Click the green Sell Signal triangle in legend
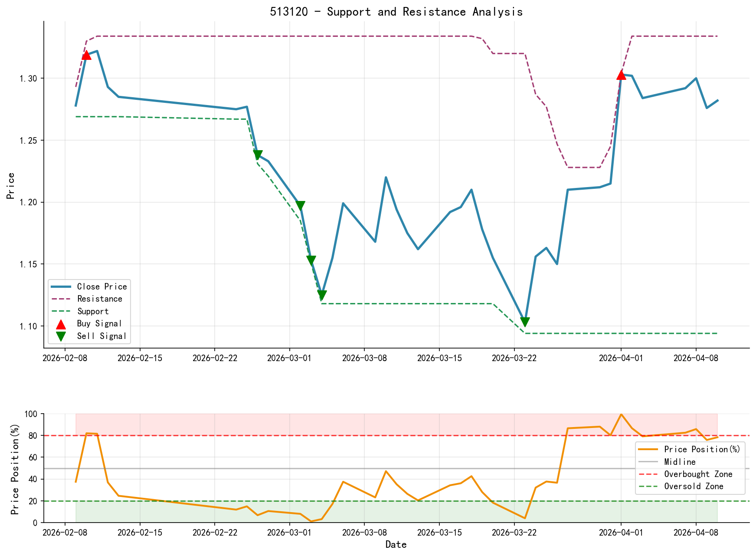 click(61, 336)
